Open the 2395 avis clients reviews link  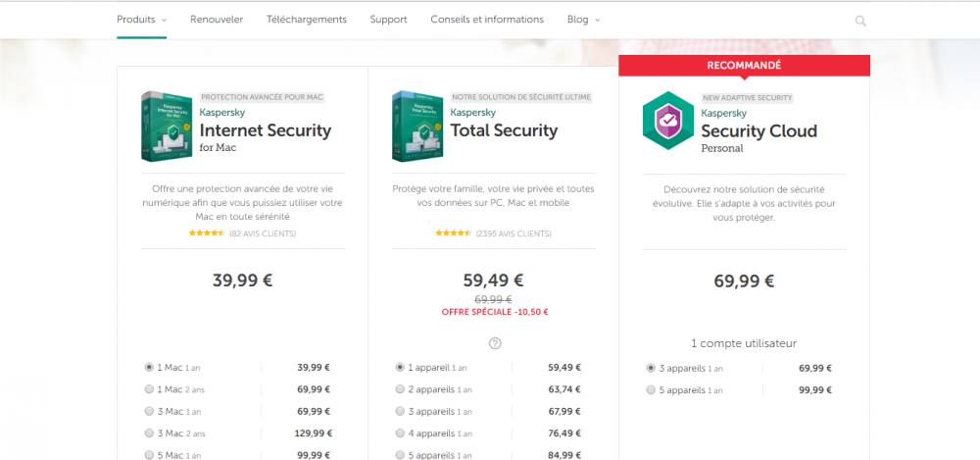[x=513, y=233]
